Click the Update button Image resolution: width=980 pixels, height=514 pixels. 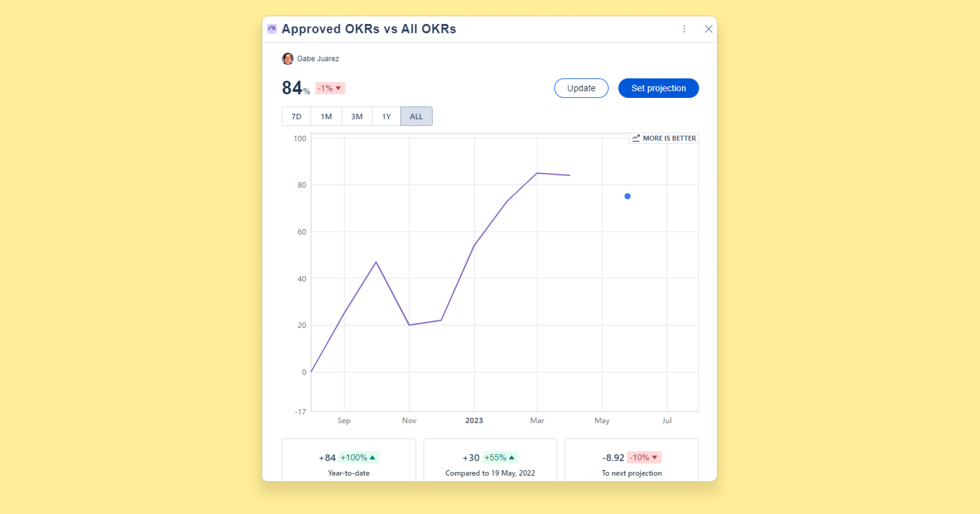[581, 88]
